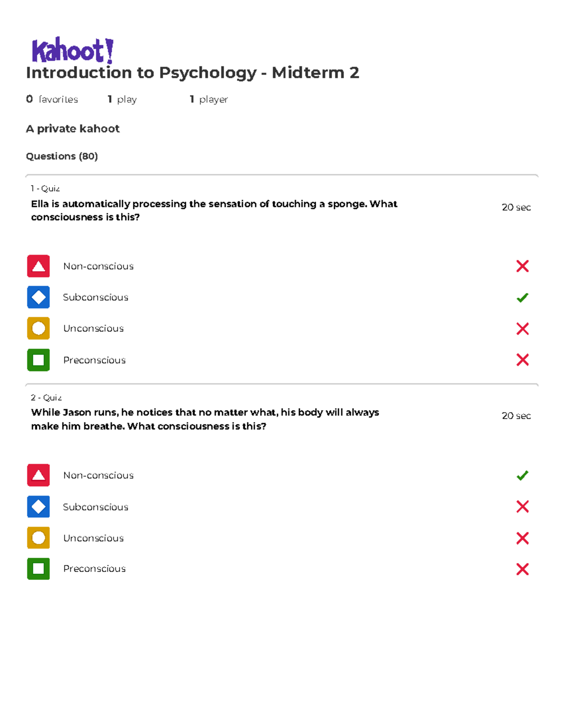563x728 pixels.
Task: Click yellow circle icon in question 1
Action: (x=38, y=329)
